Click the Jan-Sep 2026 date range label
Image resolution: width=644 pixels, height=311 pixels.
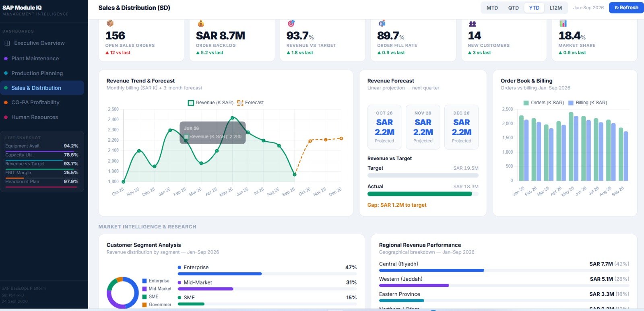[588, 8]
